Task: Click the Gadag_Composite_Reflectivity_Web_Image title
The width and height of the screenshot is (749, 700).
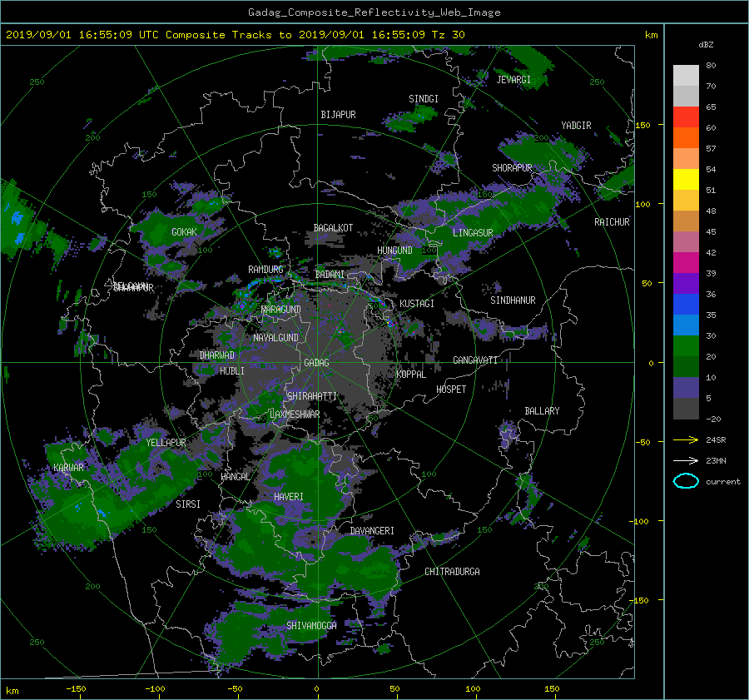Action: pos(374,12)
